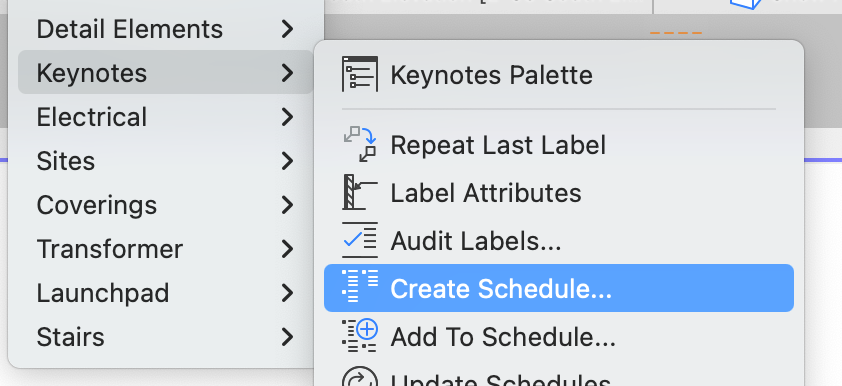Expand the Sites submenu chevron
842x386 pixels.
coord(288,161)
